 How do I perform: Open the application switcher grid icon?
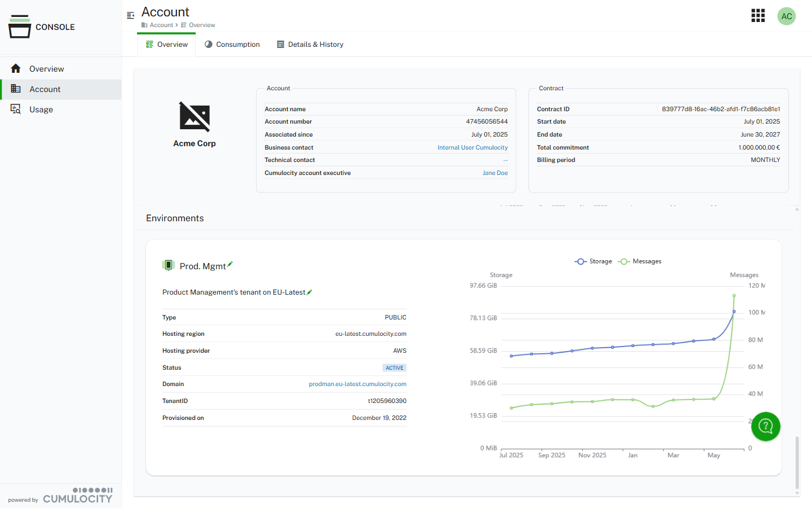(x=758, y=16)
